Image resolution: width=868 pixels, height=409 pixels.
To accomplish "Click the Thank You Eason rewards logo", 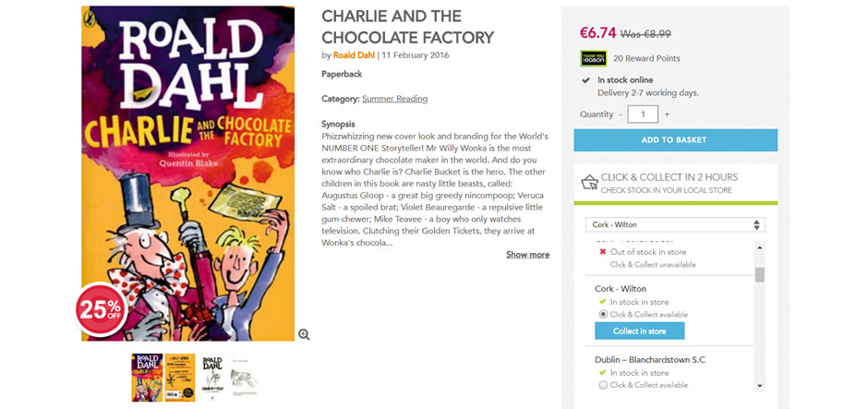I will [593, 58].
